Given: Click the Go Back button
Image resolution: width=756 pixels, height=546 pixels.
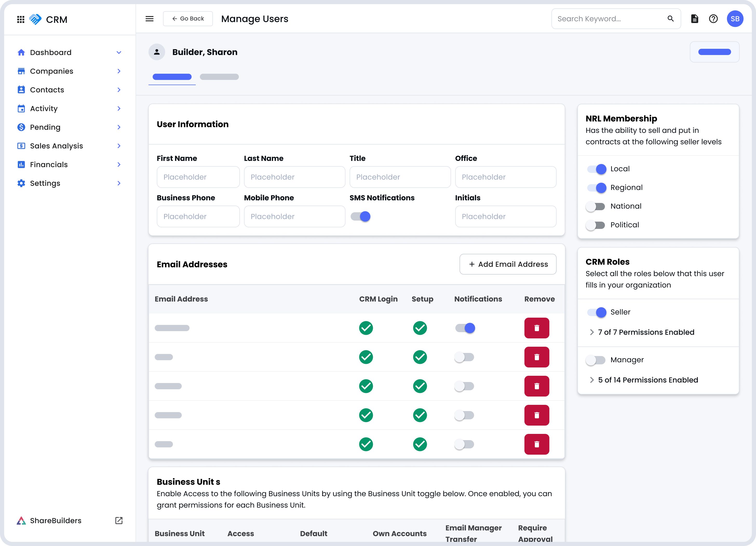Looking at the screenshot, I should click(x=188, y=19).
